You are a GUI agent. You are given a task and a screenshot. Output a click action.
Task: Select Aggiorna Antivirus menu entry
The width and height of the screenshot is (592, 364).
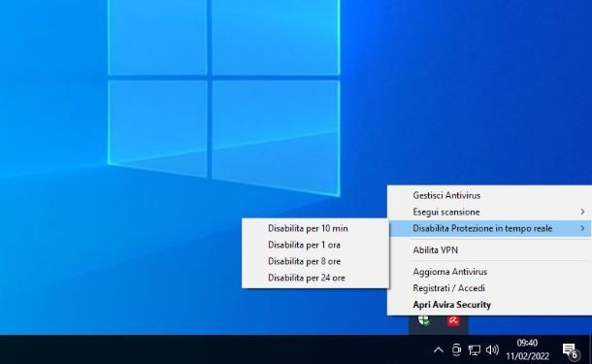click(489, 272)
